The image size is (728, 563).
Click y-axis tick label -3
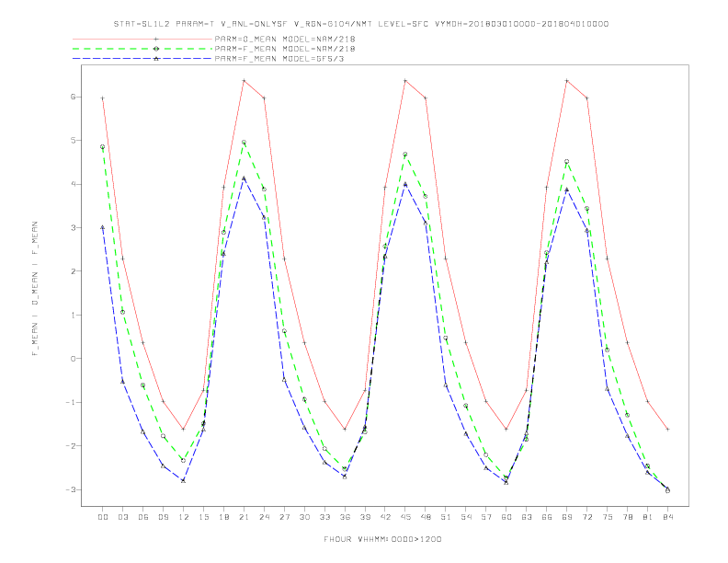click(x=71, y=489)
